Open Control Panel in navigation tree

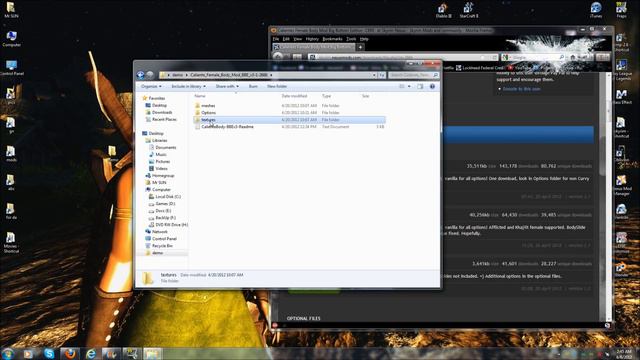(x=164, y=239)
